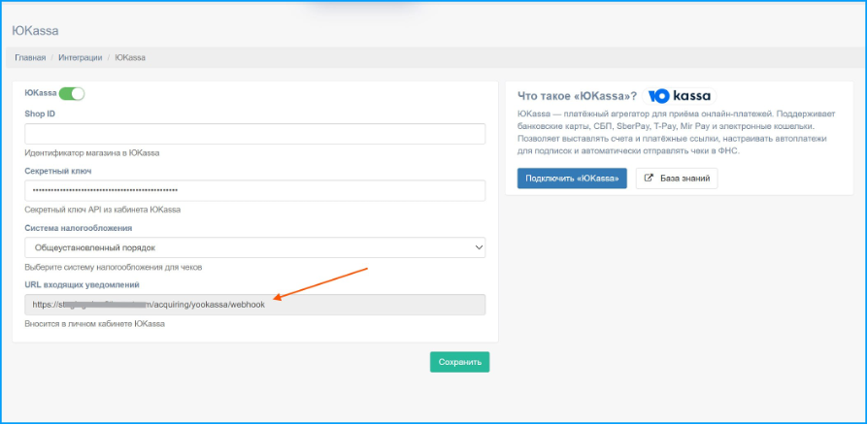This screenshot has height=425, width=868.
Task: Toggle the ЮKassa integration switch
Action: (x=72, y=93)
